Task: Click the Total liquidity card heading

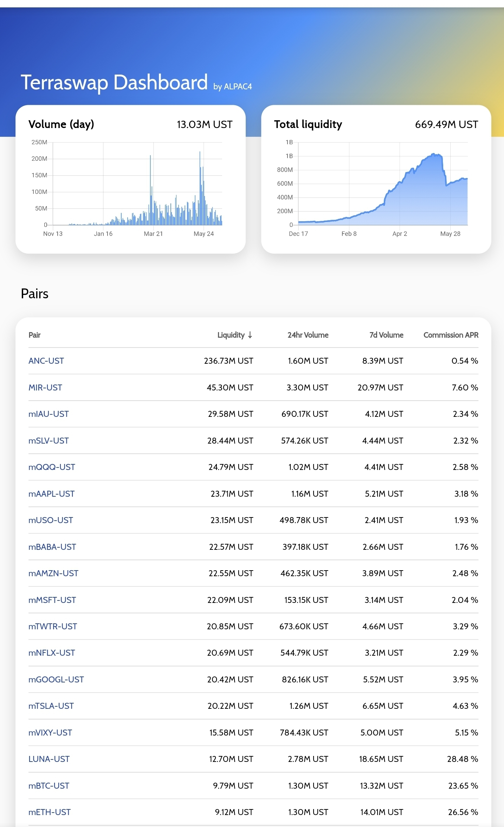Action: tap(308, 125)
